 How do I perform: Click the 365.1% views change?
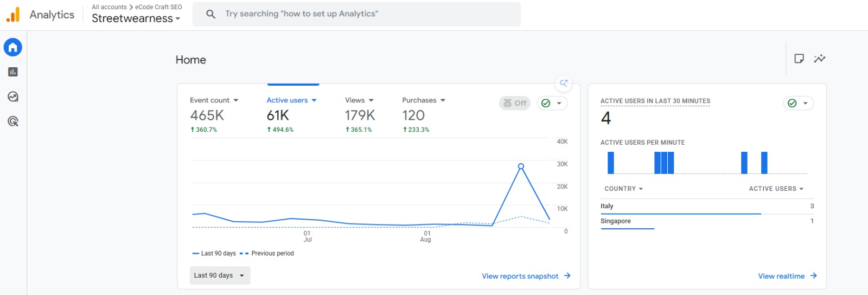359,130
